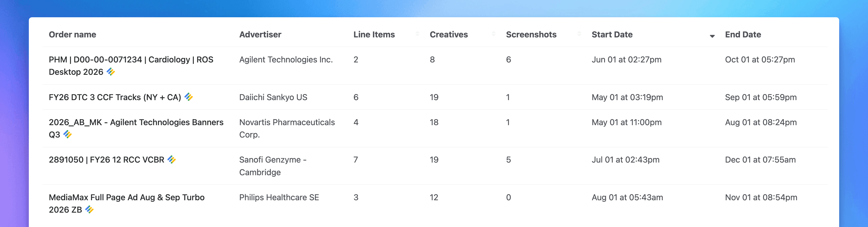Toggle Start Date descending sort arrow
This screenshot has width=868, height=227.
(x=712, y=36)
